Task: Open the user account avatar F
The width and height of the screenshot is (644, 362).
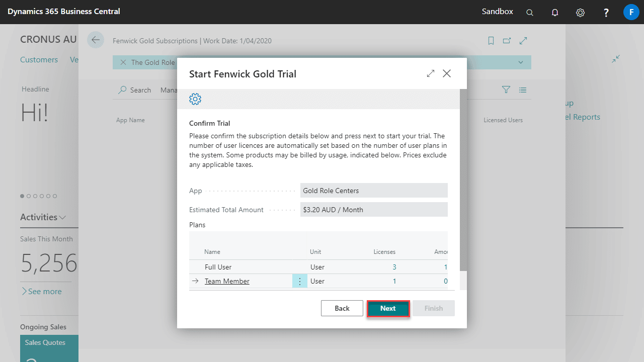Action: click(631, 12)
